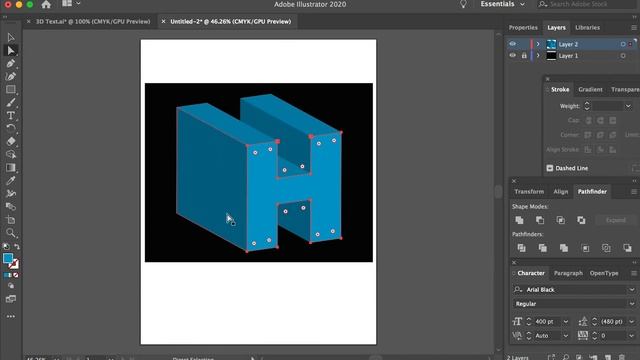Click Layer 1 target circle
This screenshot has width=640, height=360.
click(x=623, y=56)
